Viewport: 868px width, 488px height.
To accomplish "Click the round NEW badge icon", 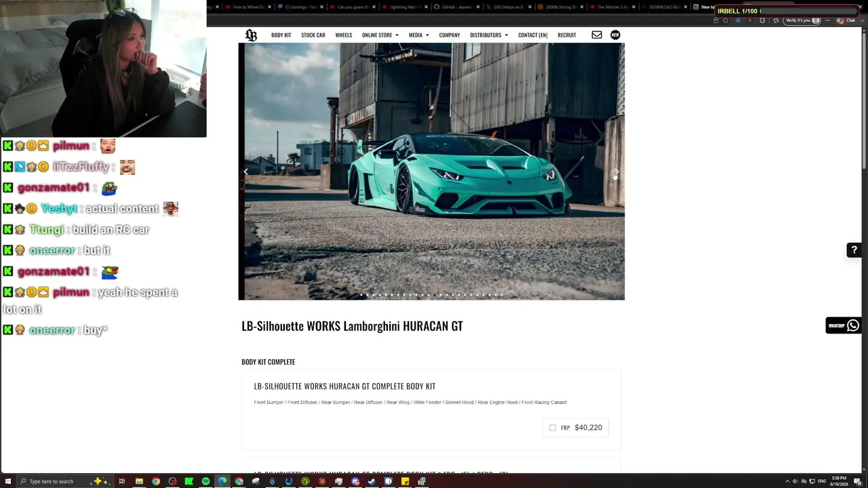I will click(615, 35).
